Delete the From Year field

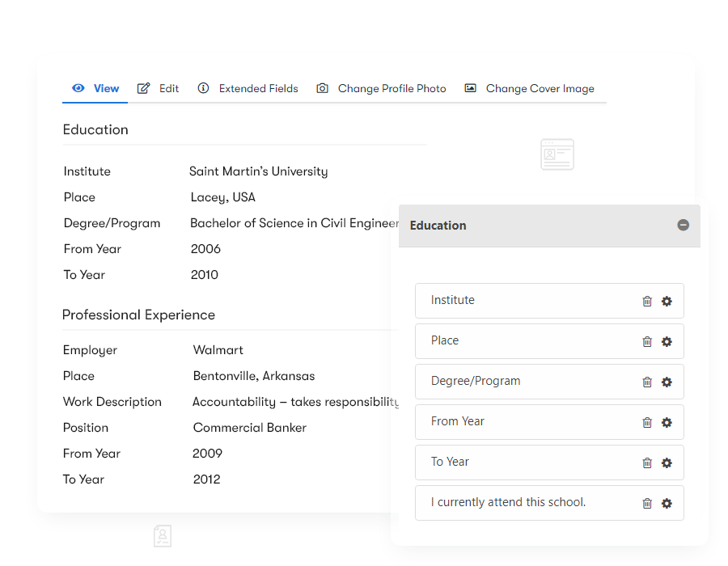647,423
